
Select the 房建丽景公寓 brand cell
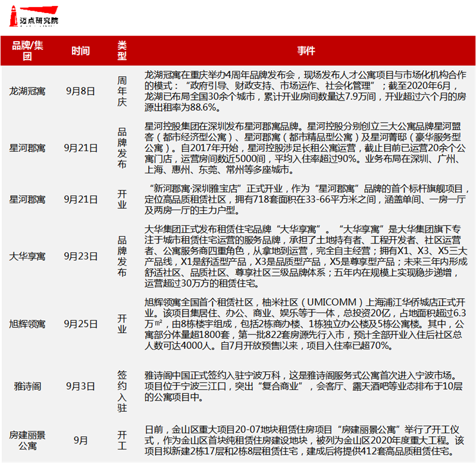click(27, 440)
